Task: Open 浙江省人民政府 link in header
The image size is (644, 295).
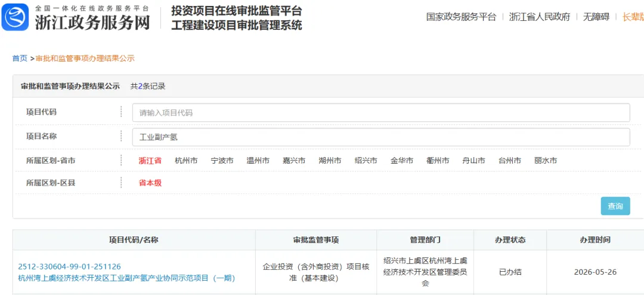Action: pyautogui.click(x=540, y=17)
